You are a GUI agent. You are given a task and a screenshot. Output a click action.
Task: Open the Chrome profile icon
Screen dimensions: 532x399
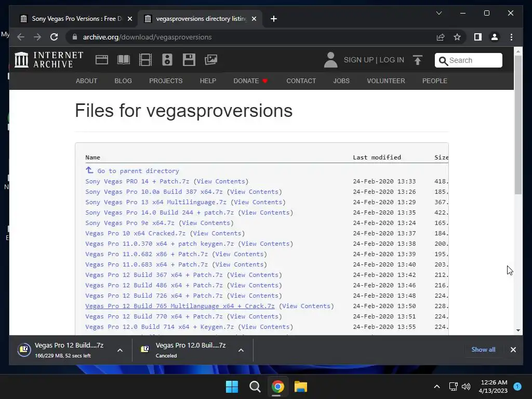[495, 37]
